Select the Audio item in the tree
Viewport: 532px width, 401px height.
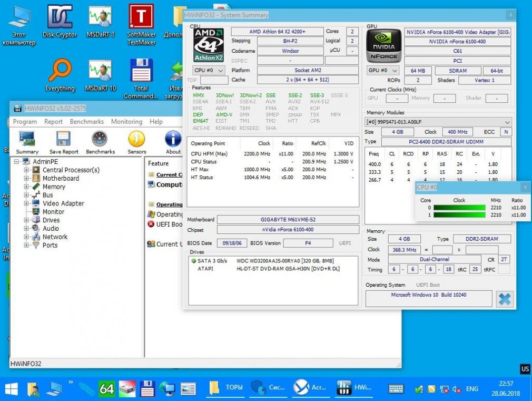pyautogui.click(x=51, y=229)
